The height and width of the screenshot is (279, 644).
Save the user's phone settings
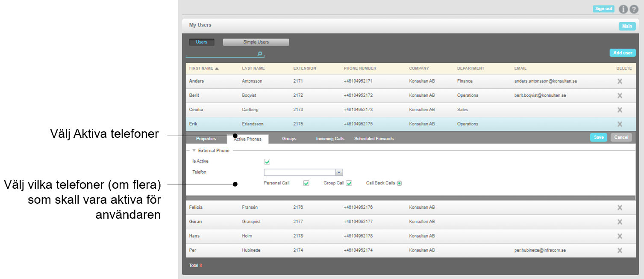click(x=599, y=137)
